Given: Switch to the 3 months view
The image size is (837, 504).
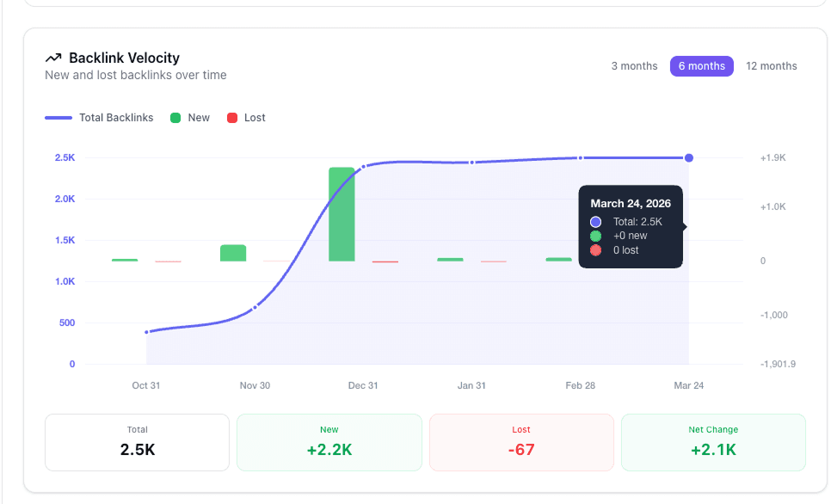Looking at the screenshot, I should click(x=634, y=65).
